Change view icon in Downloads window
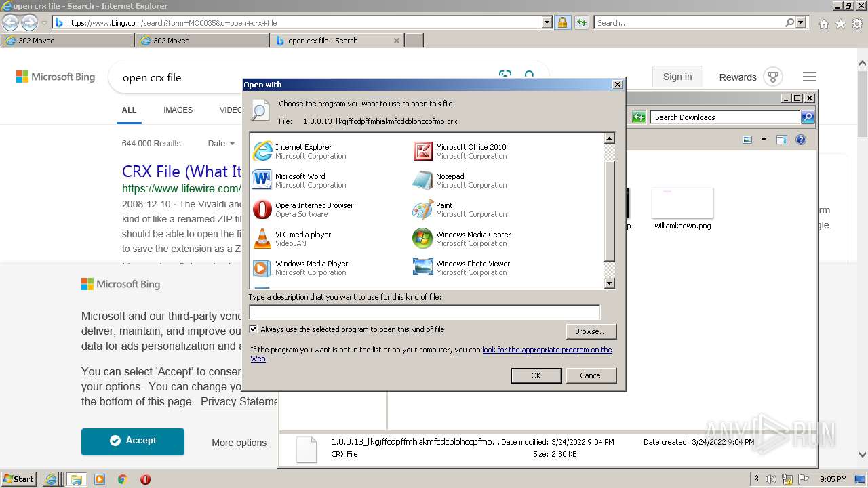 [x=747, y=140]
